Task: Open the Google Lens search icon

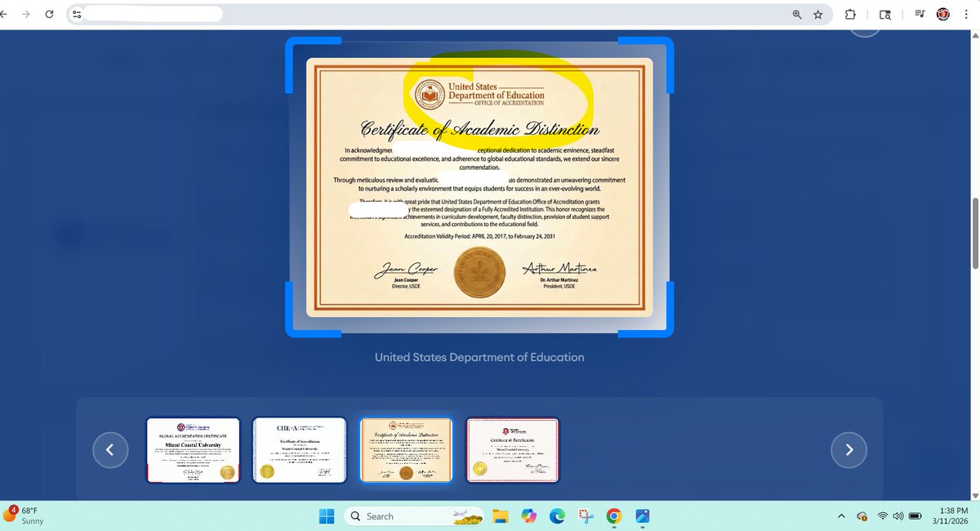Action: click(885, 15)
